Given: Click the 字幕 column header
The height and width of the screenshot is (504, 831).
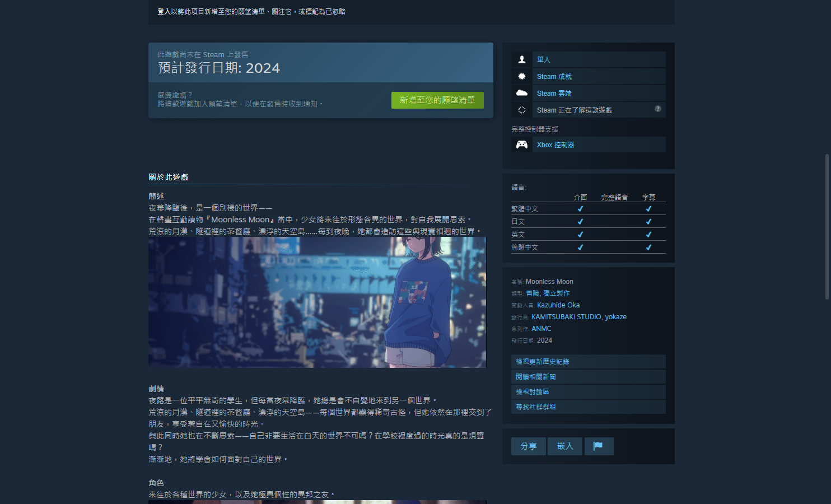Looking at the screenshot, I should [648, 197].
